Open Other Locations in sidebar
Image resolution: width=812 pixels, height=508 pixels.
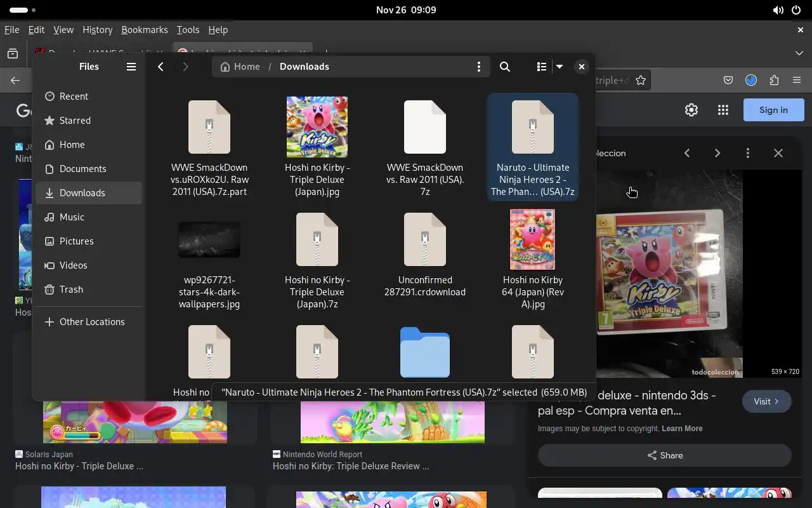(89, 322)
